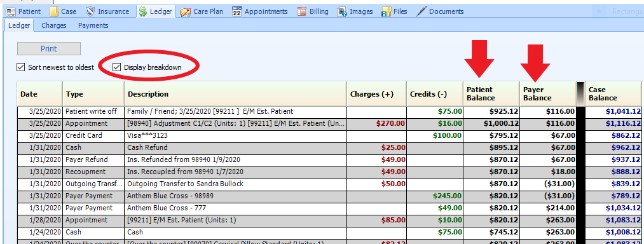This screenshot has width=644, height=244.
Task: Open the Billing tab
Action: tap(313, 11)
